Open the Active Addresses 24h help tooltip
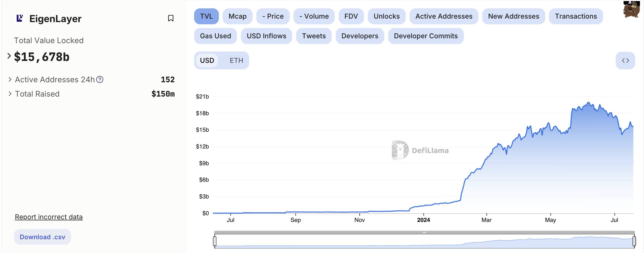This screenshot has width=644, height=253. tap(100, 80)
